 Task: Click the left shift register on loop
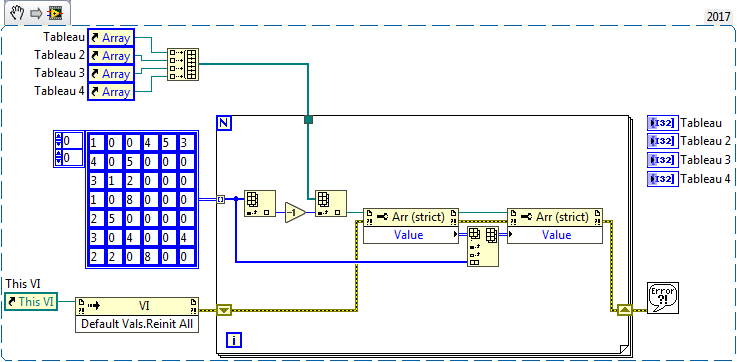pyautogui.click(x=224, y=310)
